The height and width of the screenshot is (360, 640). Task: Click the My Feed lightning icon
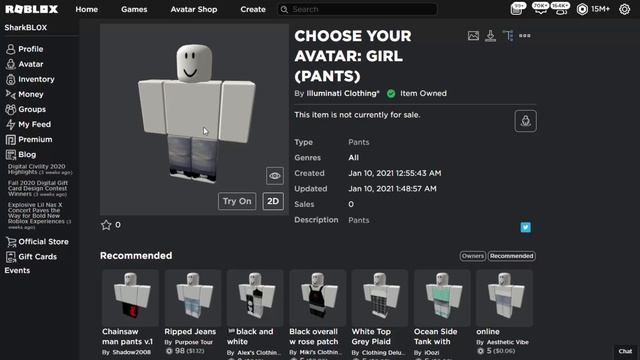11,124
